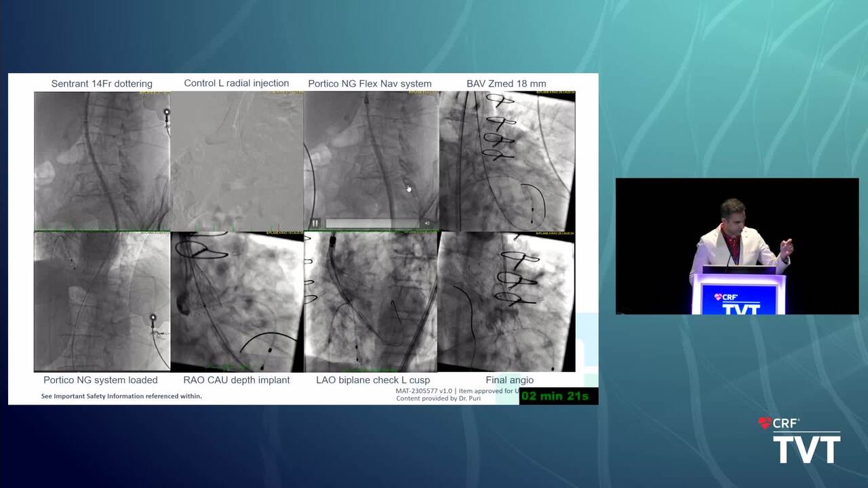
Task: Open the RAO CAU depth implant image
Action: click(237, 302)
